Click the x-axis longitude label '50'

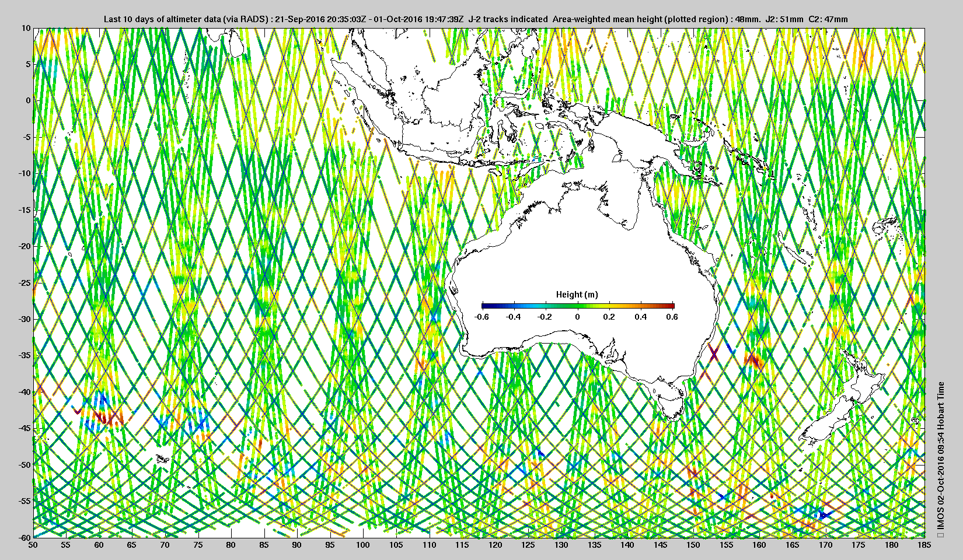click(33, 545)
